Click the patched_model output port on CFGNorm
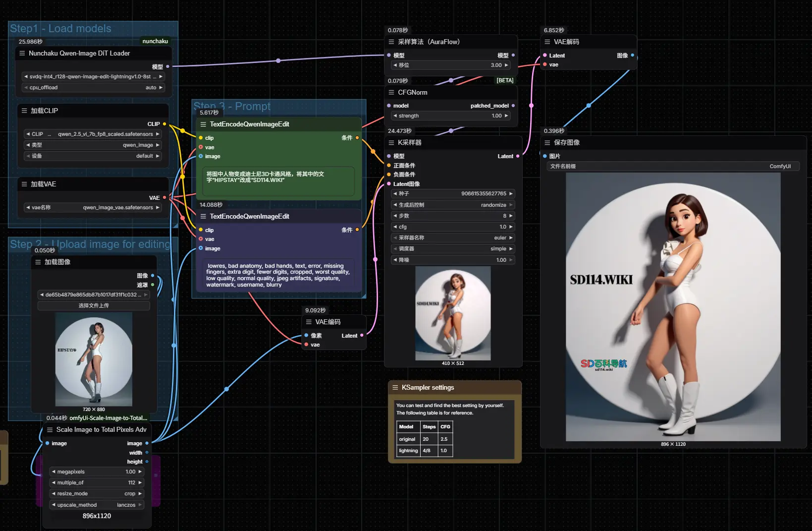The width and height of the screenshot is (812, 531). [x=513, y=106]
